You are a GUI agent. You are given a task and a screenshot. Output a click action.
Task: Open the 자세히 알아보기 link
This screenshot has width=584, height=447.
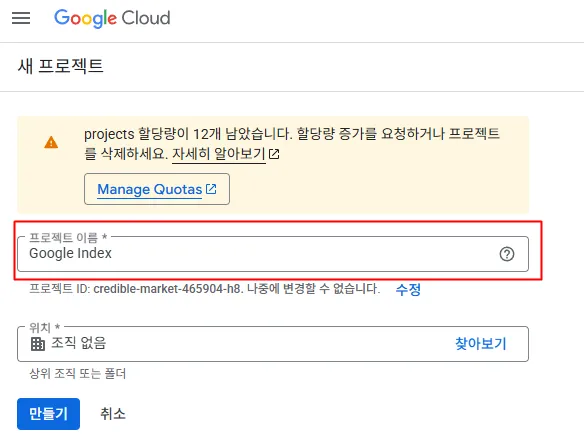219,153
